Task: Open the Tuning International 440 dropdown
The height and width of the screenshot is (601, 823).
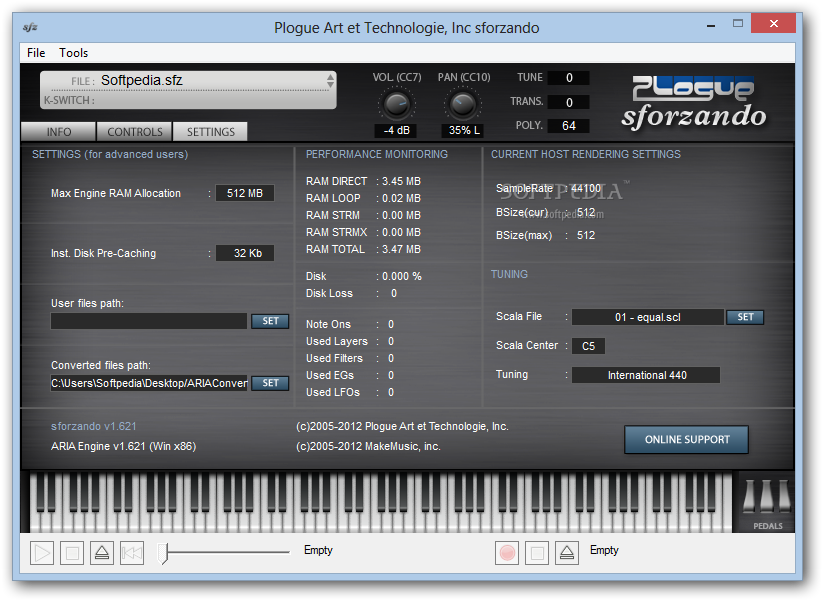Action: (646, 375)
